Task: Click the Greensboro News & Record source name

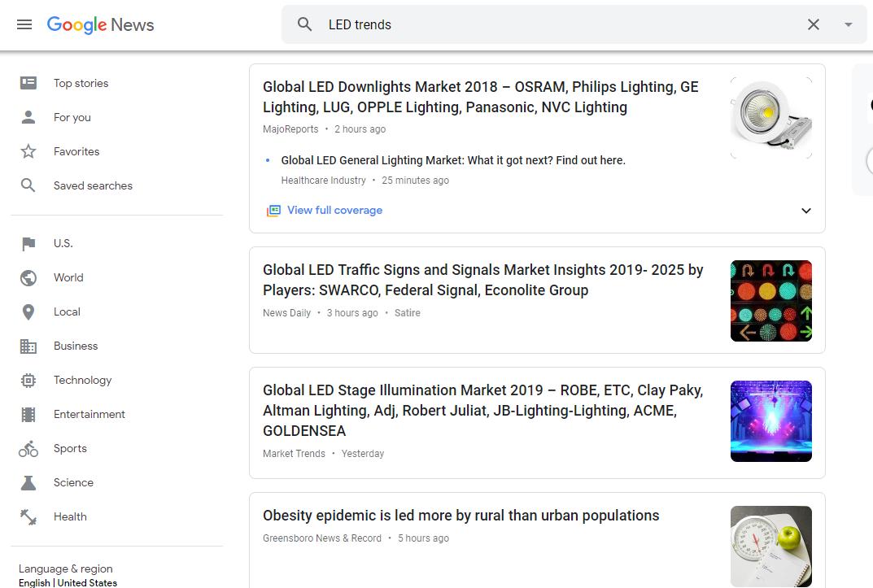Action: [x=322, y=538]
